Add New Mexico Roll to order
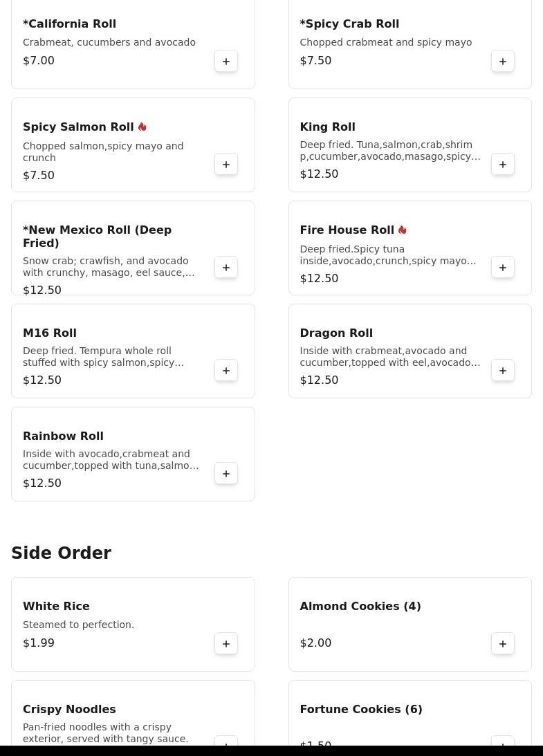 pyautogui.click(x=226, y=268)
